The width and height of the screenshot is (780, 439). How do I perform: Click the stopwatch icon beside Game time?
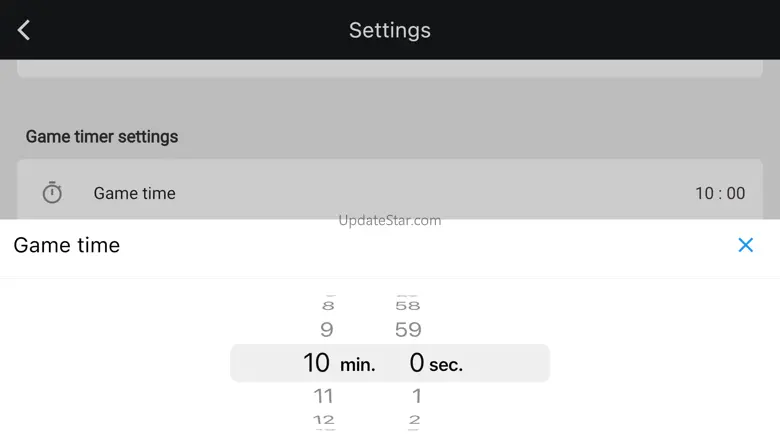[x=52, y=193]
